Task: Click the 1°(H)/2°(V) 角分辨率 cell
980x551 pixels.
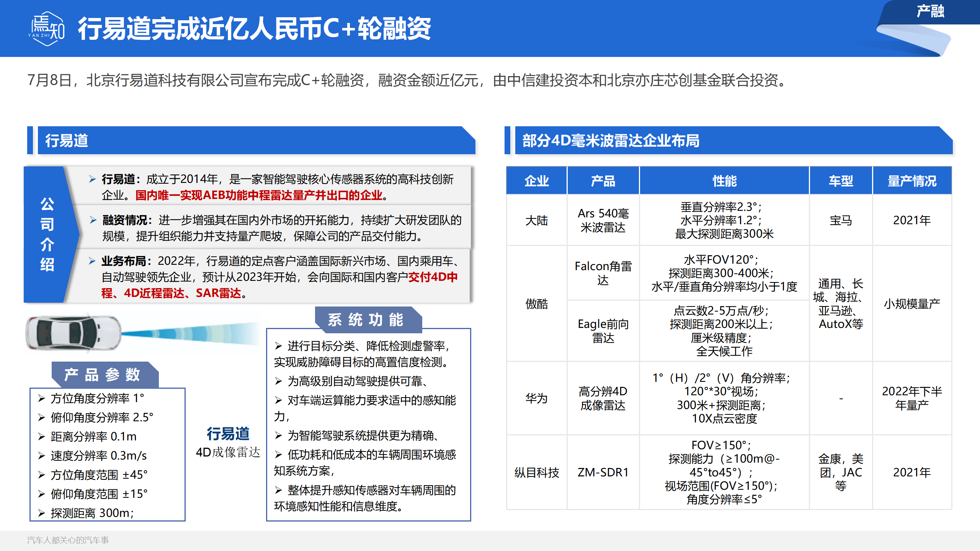Action: [724, 398]
